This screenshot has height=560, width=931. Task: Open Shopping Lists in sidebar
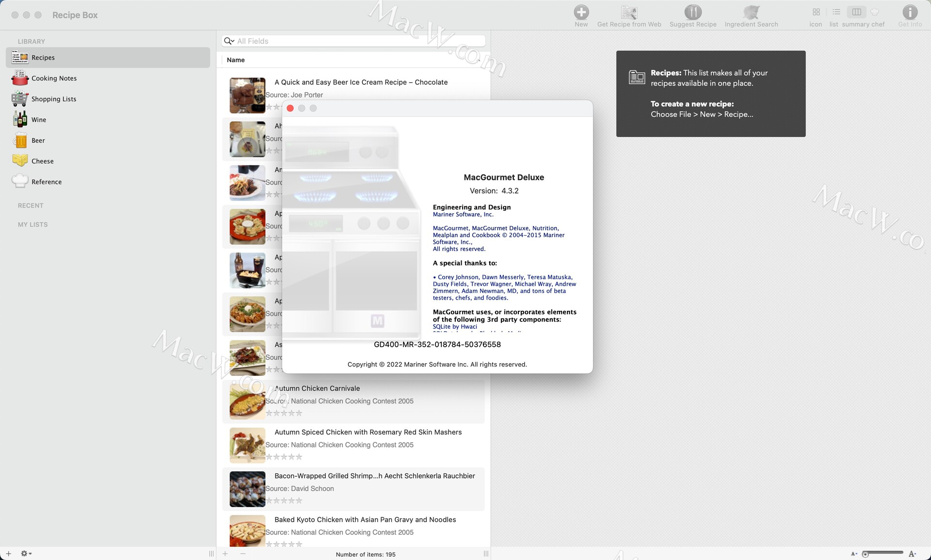(108, 99)
